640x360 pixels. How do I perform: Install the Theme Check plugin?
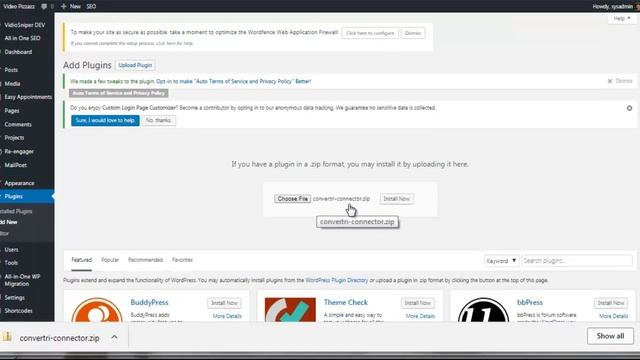[418, 303]
